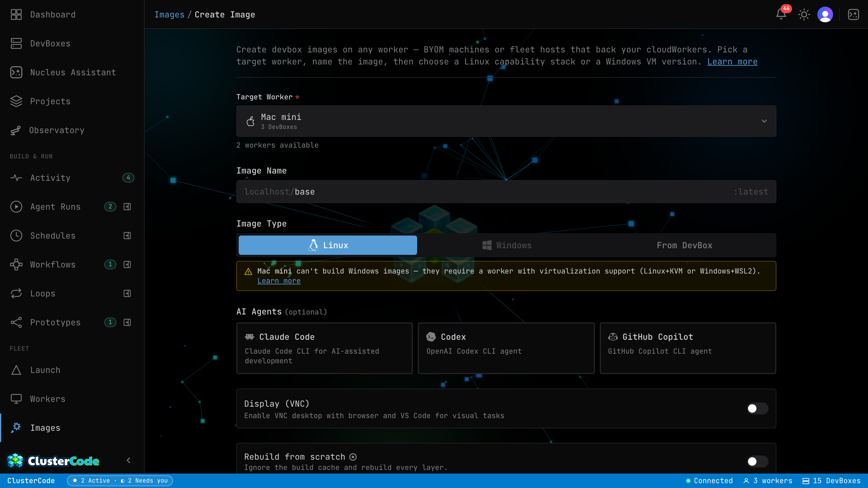This screenshot has height=488, width=868.
Task: Click the Activity count badge 4
Action: click(x=128, y=178)
